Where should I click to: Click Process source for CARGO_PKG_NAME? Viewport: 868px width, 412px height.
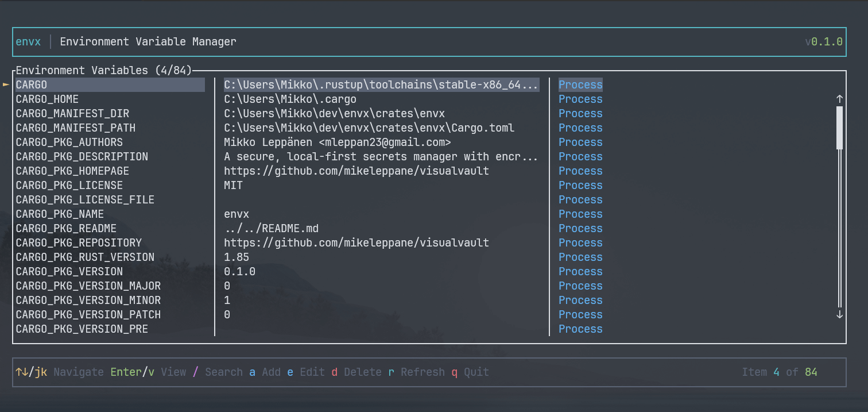pyautogui.click(x=580, y=214)
